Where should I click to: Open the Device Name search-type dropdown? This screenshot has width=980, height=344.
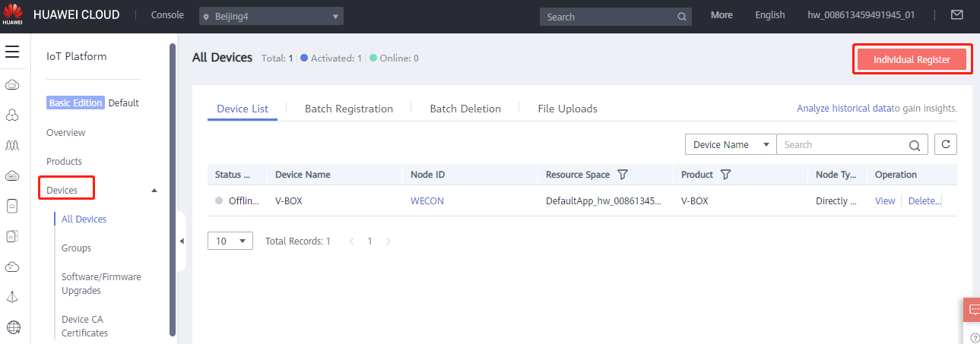click(730, 145)
